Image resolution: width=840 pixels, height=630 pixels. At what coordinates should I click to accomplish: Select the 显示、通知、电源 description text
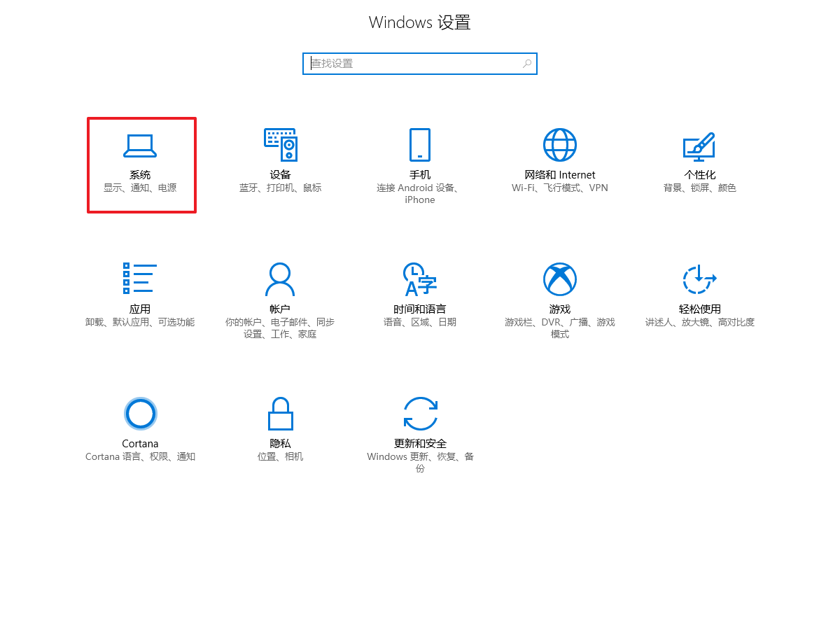[140, 188]
